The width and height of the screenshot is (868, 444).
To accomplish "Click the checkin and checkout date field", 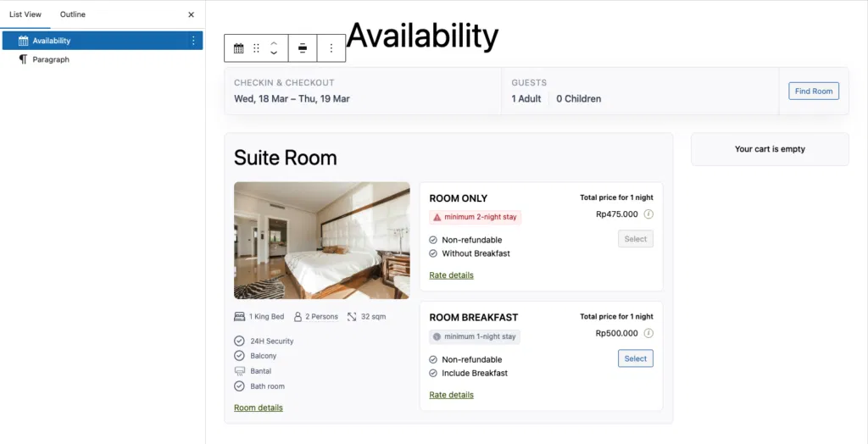I will click(292, 98).
